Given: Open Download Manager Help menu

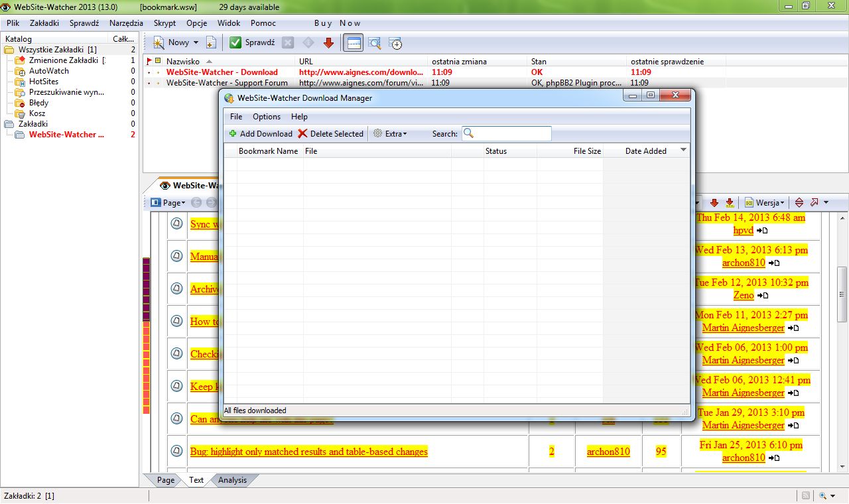Looking at the screenshot, I should pyautogui.click(x=299, y=117).
